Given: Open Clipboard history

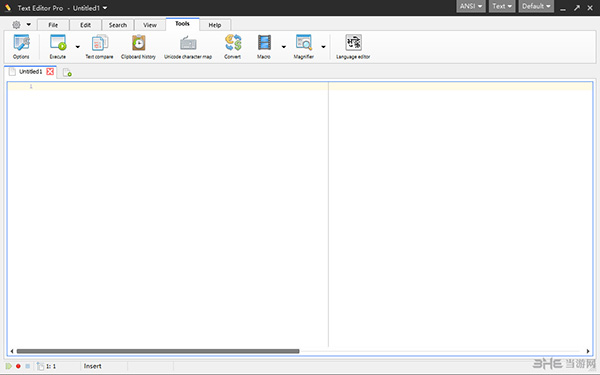Looking at the screenshot, I should coord(138,46).
